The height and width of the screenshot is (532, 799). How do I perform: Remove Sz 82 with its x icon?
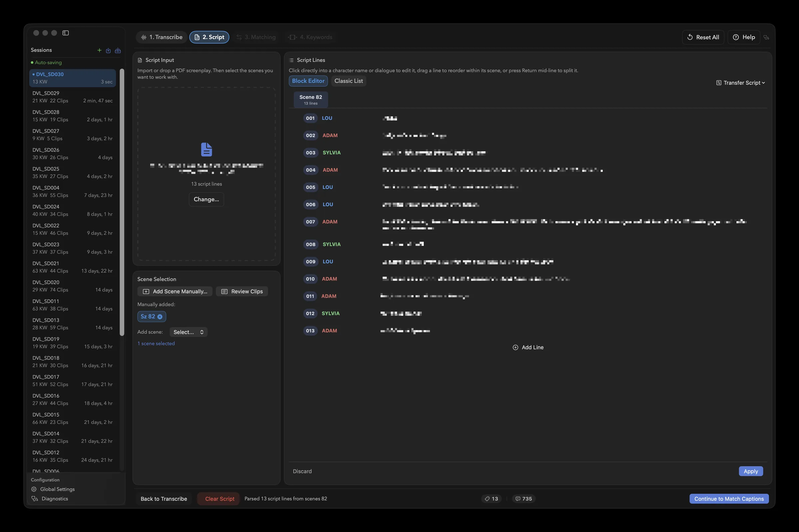pos(160,316)
